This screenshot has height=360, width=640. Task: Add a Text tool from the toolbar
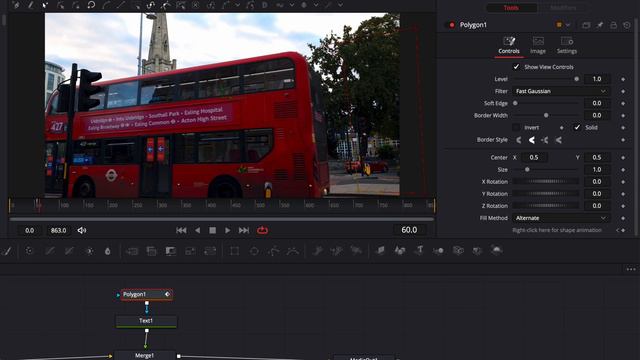(x=419, y=250)
